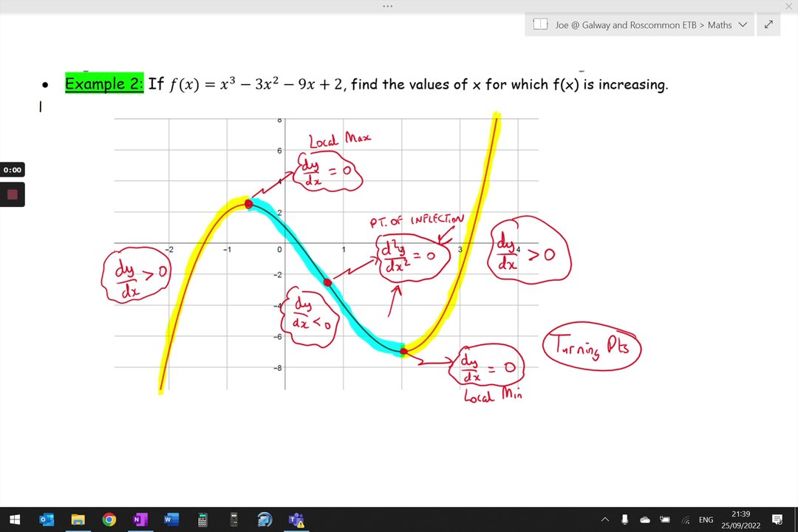This screenshot has width=798, height=532.
Task: Change the ENG input language
Action: pyautogui.click(x=706, y=519)
